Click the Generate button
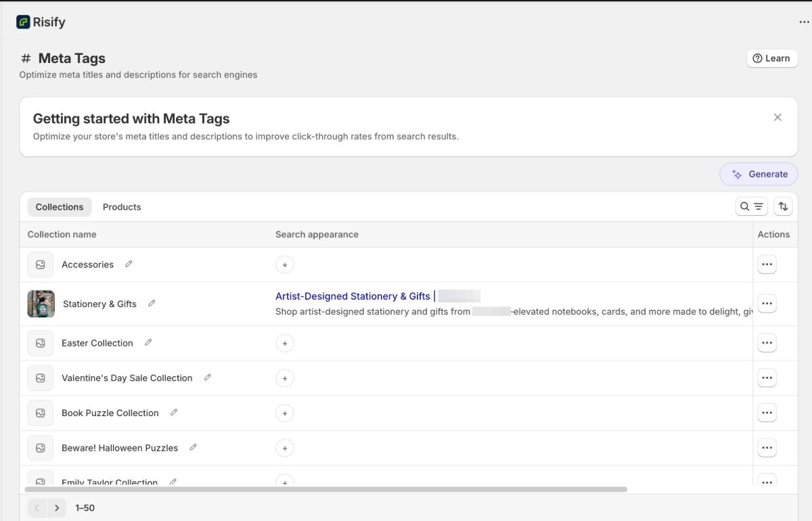 click(x=759, y=174)
